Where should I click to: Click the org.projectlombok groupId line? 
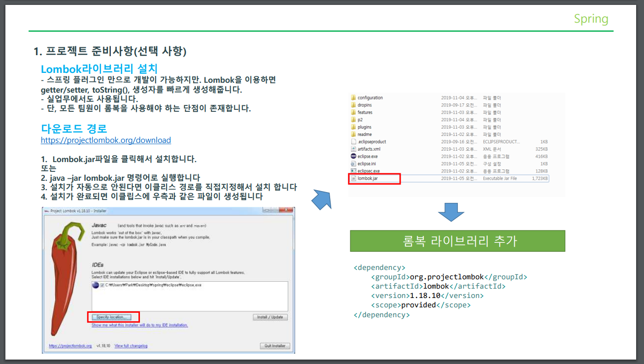pyautogui.click(x=449, y=277)
